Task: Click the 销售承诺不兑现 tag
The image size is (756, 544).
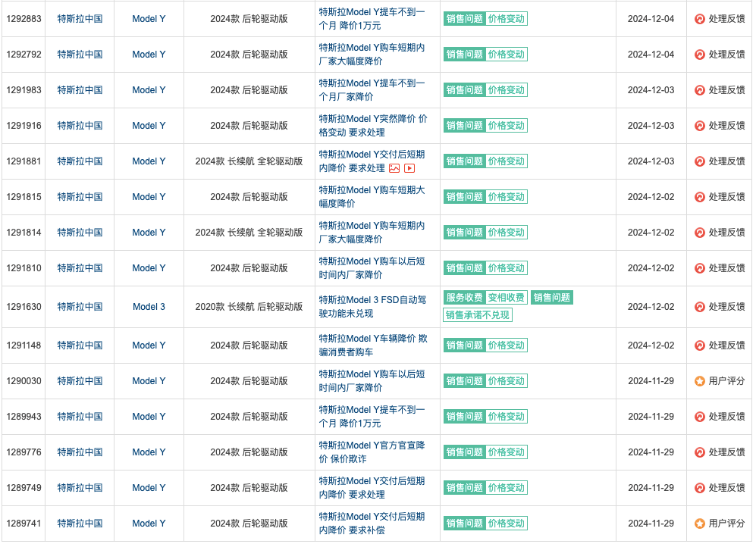Action: [x=478, y=315]
